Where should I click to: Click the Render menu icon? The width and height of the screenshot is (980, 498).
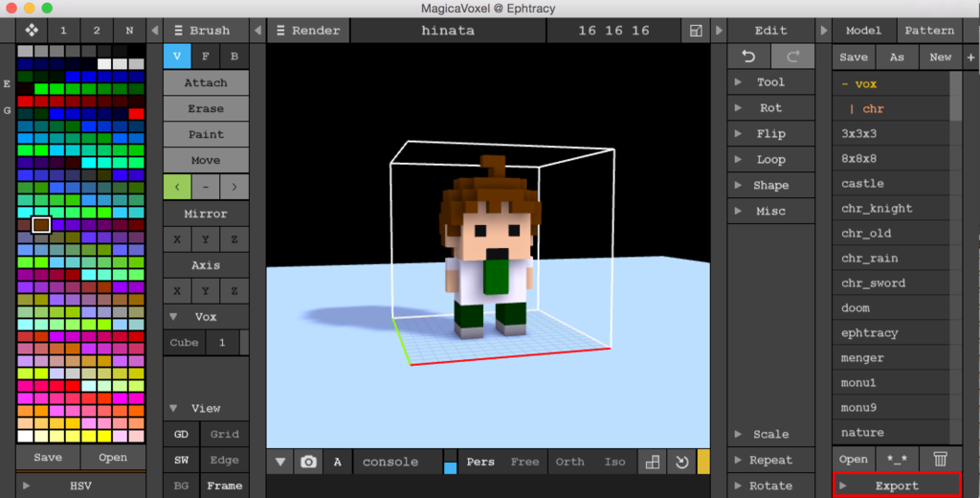[280, 30]
